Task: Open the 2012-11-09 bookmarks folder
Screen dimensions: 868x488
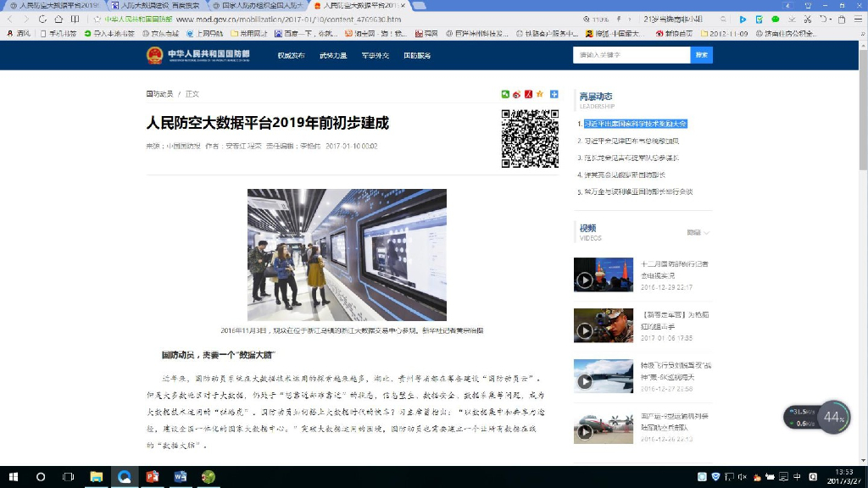Action: coord(724,34)
